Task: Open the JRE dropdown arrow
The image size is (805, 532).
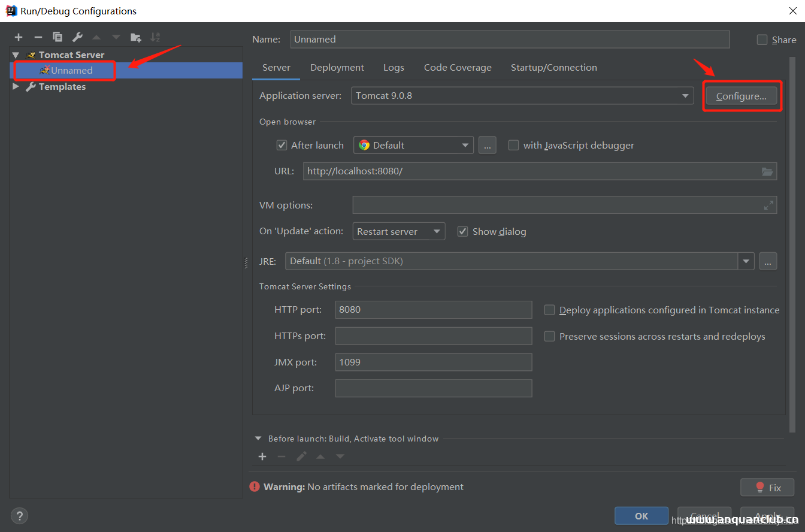Action: [746, 261]
